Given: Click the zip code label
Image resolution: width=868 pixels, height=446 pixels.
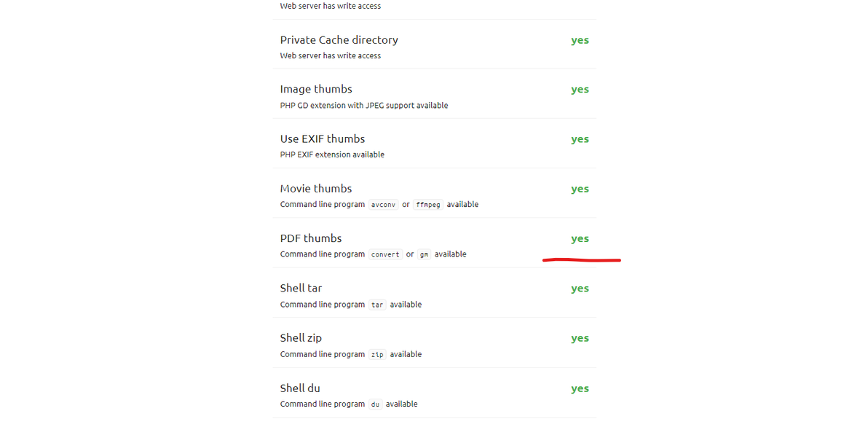Looking at the screenshot, I should (377, 355).
